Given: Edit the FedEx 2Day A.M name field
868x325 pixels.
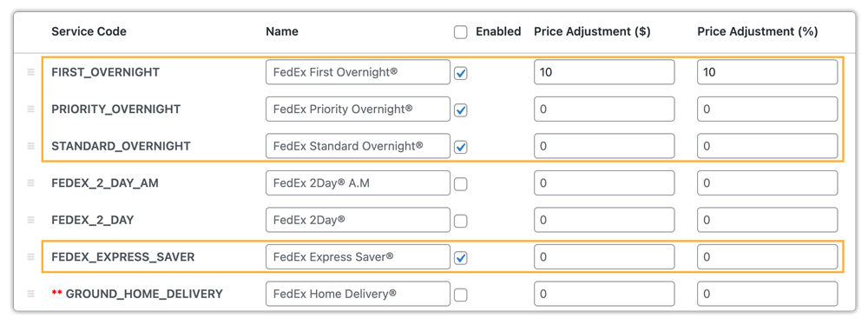Looking at the screenshot, I should pyautogui.click(x=358, y=183).
